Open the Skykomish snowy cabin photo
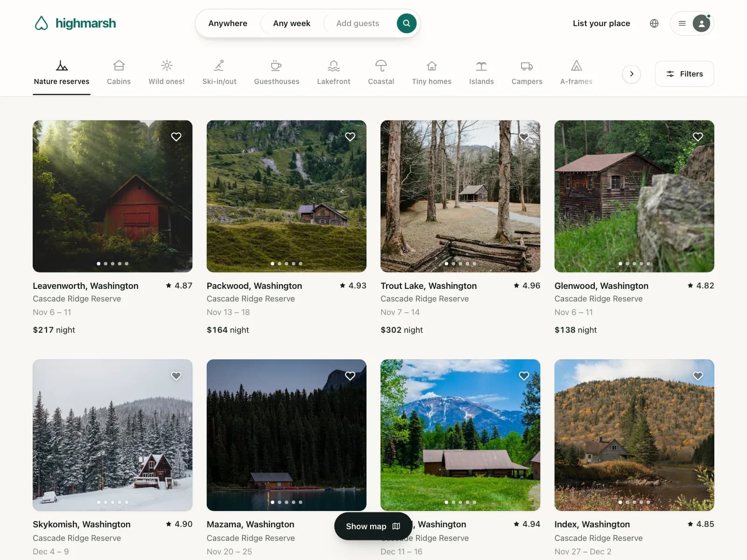This screenshot has width=747, height=560. pos(113,435)
